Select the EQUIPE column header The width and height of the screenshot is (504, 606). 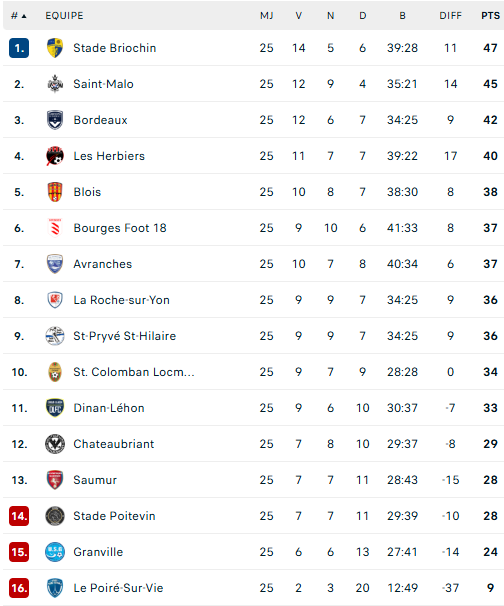tap(64, 16)
